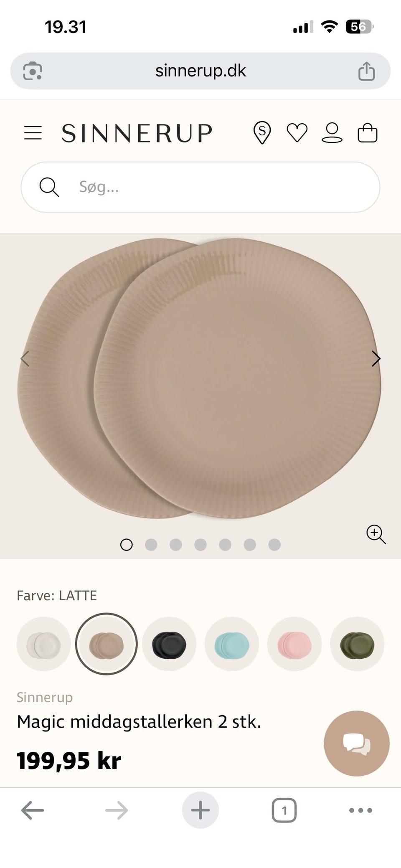Jump to the third image carousel dot

tap(176, 545)
